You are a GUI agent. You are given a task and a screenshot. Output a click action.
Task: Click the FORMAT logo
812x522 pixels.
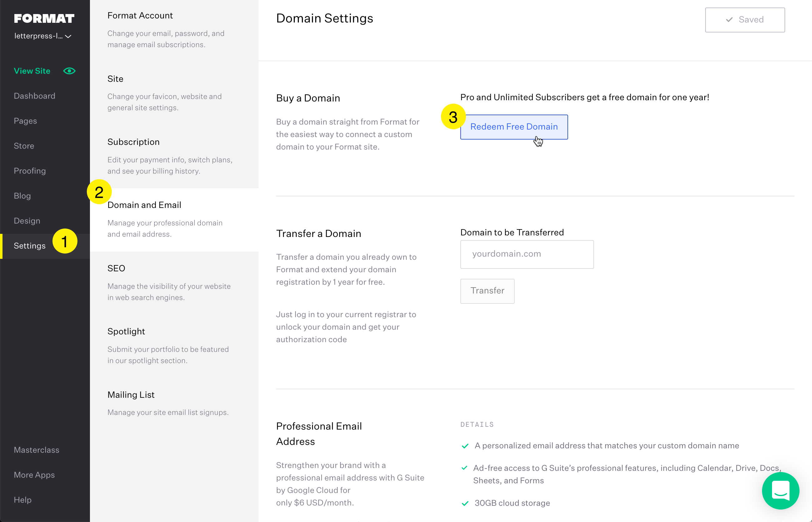click(x=44, y=18)
